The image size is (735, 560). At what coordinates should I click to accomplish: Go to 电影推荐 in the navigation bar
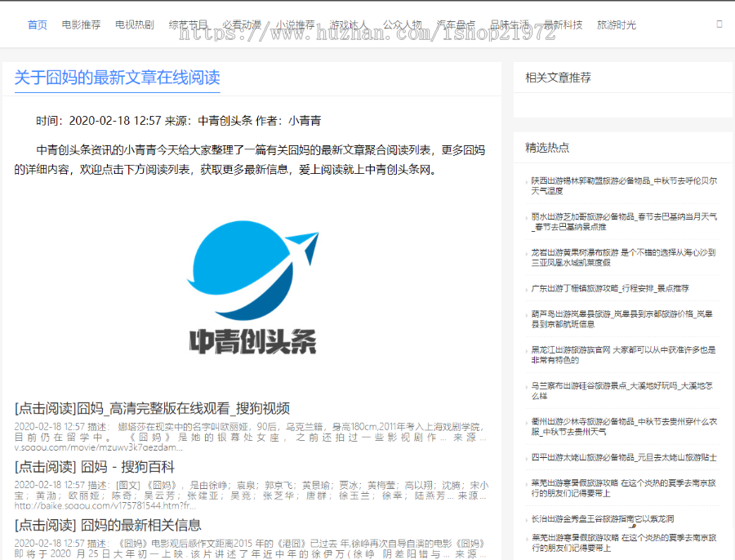coord(81,24)
